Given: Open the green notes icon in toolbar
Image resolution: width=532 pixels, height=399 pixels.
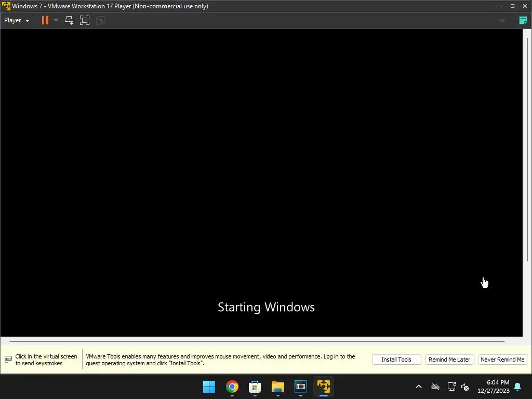Looking at the screenshot, I should pyautogui.click(x=523, y=20).
